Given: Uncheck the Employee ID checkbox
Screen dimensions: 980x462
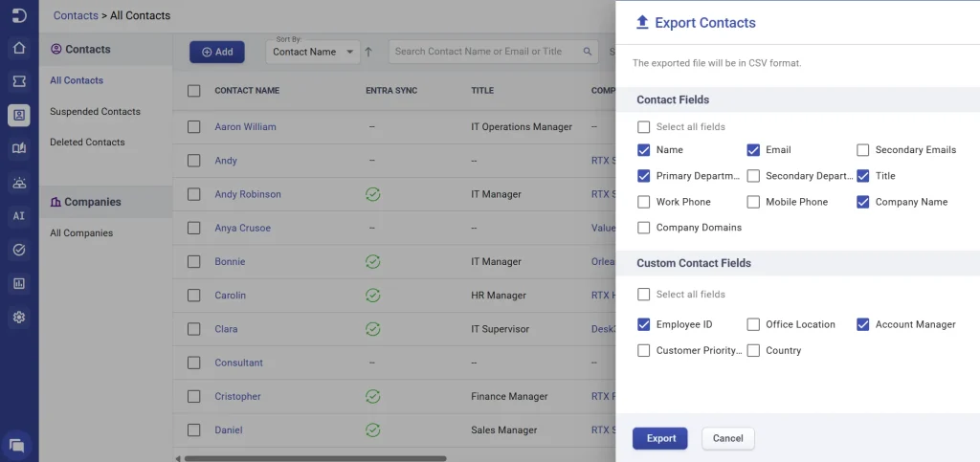Looking at the screenshot, I should (644, 324).
